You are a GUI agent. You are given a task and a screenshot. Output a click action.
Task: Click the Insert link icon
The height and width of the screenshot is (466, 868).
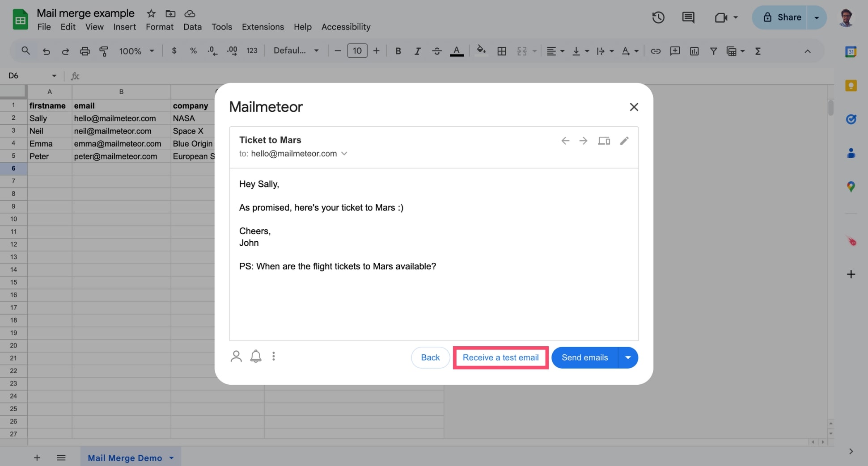click(x=656, y=51)
